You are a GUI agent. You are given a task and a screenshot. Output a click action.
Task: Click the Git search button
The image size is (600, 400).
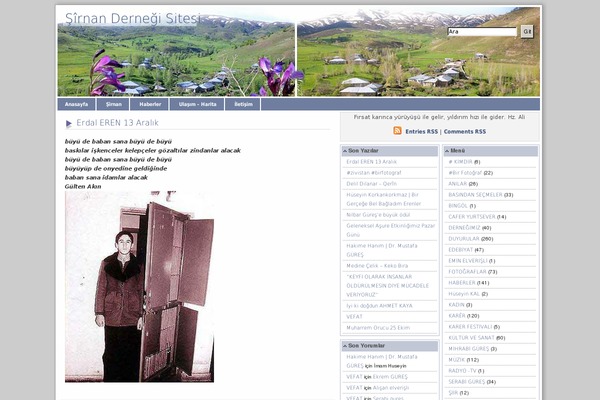pos(527,31)
